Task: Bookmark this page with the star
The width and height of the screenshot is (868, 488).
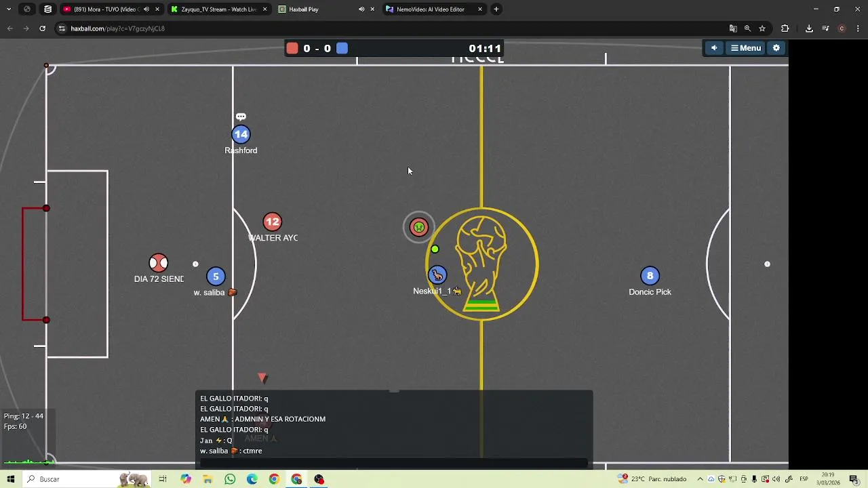Action: [762, 28]
